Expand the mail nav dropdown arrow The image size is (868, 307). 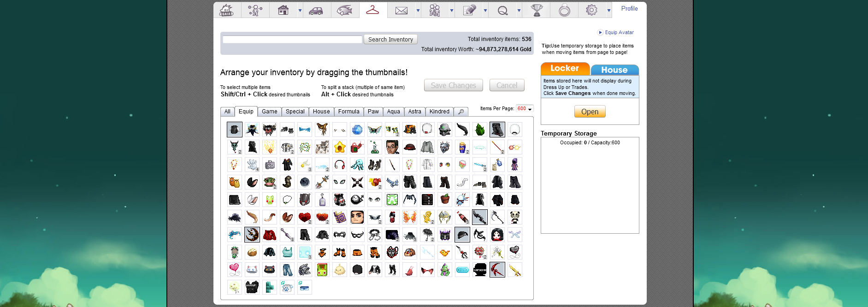(418, 10)
